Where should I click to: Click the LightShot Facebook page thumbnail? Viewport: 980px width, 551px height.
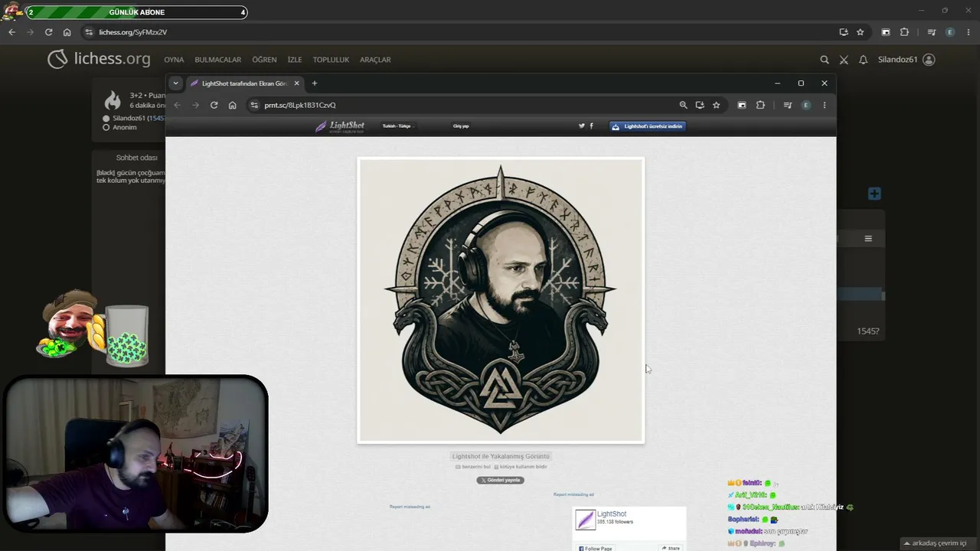586,520
